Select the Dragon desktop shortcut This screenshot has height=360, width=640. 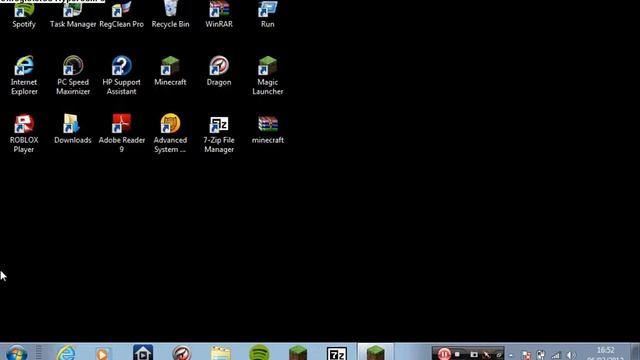coord(219,71)
